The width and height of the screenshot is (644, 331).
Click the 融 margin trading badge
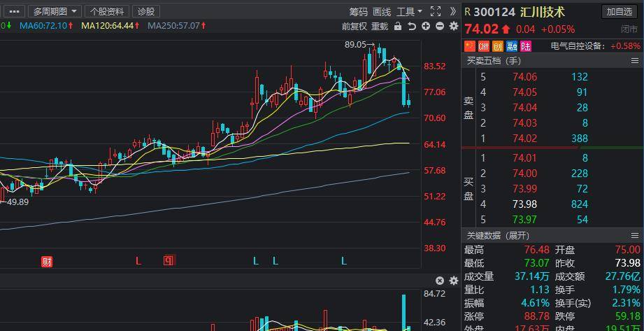pyautogui.click(x=512, y=46)
